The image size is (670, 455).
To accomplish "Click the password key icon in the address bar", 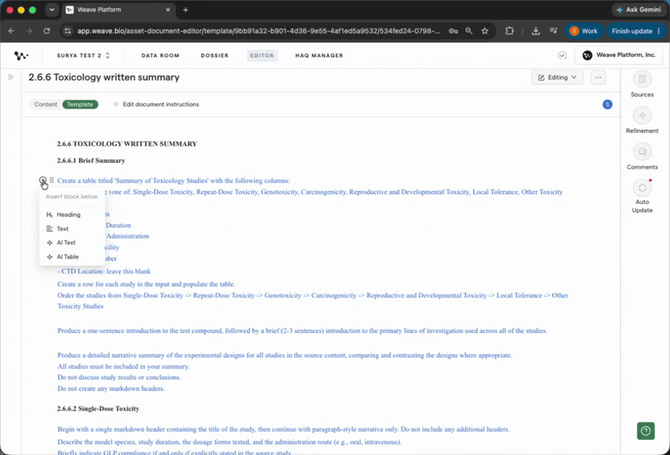I will point(453,31).
